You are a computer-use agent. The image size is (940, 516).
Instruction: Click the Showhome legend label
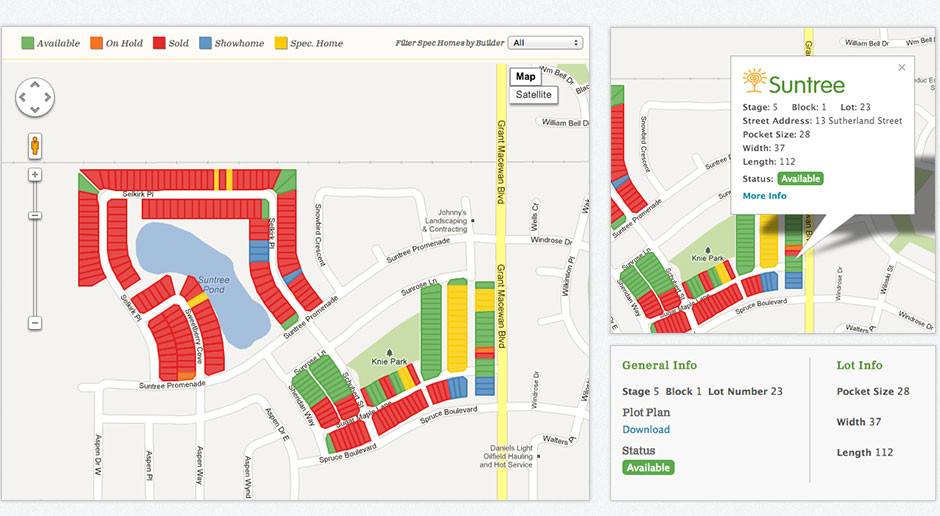click(239, 43)
